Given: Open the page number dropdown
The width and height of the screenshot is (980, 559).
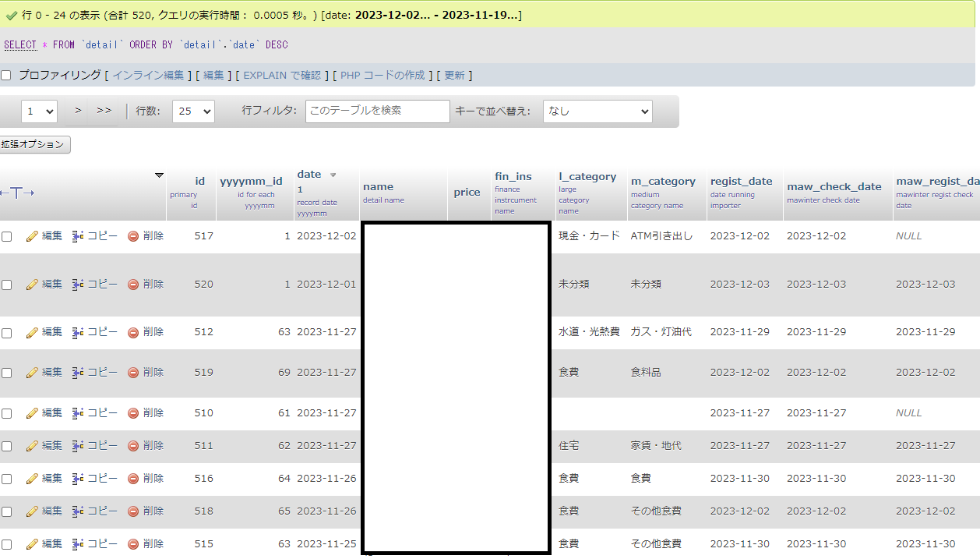Looking at the screenshot, I should pos(39,111).
